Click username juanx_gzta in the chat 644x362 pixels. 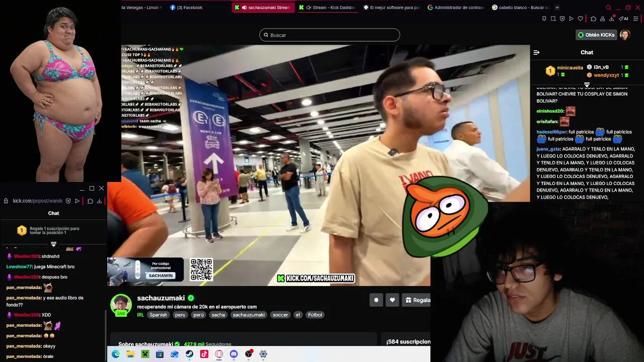pos(548,149)
